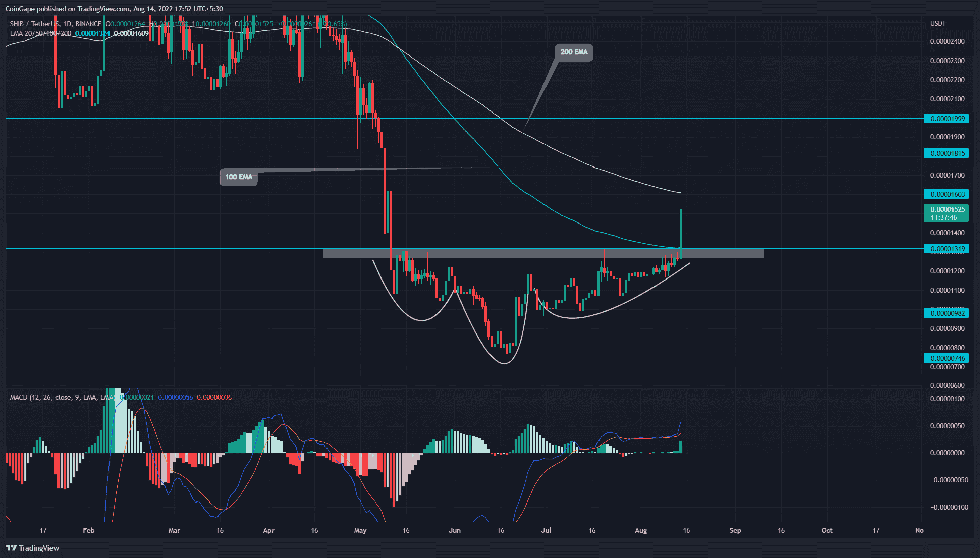
Task: Click the Sep date on time axis
Action: (735, 530)
